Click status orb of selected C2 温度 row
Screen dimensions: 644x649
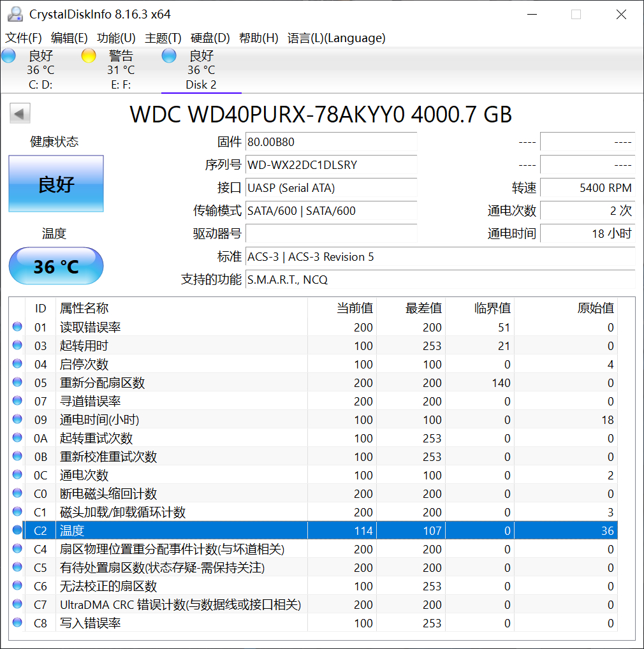coord(17,530)
